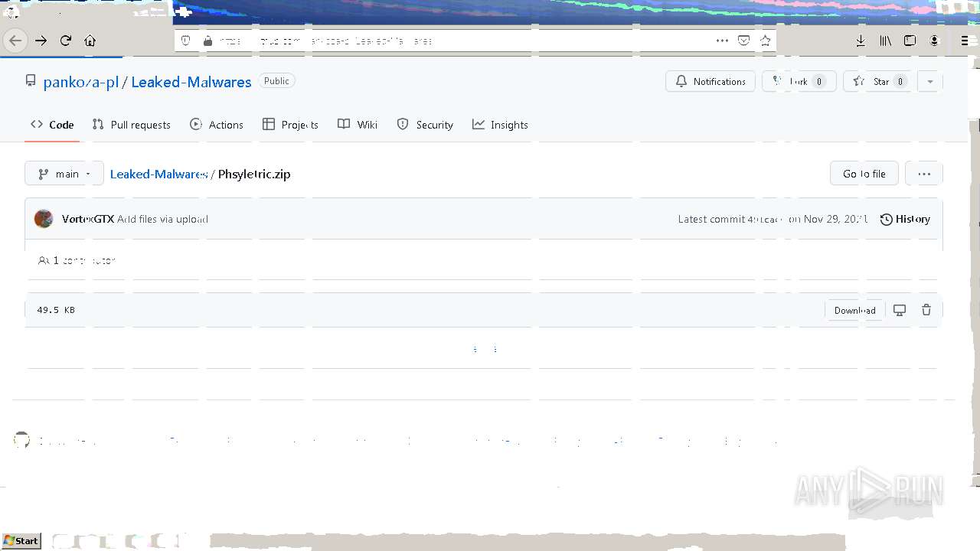Image resolution: width=980 pixels, height=551 pixels.
Task: Click GitHub footer logo
Action: pyautogui.click(x=21, y=440)
